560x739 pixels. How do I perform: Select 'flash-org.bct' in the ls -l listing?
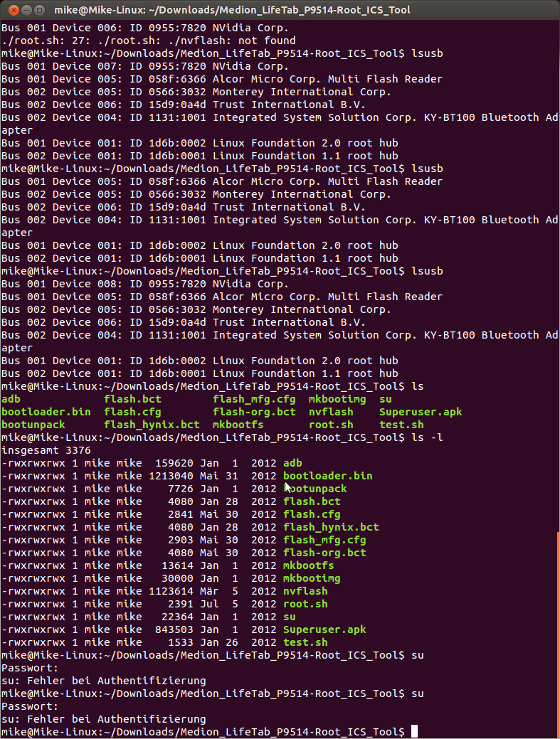pos(324,553)
